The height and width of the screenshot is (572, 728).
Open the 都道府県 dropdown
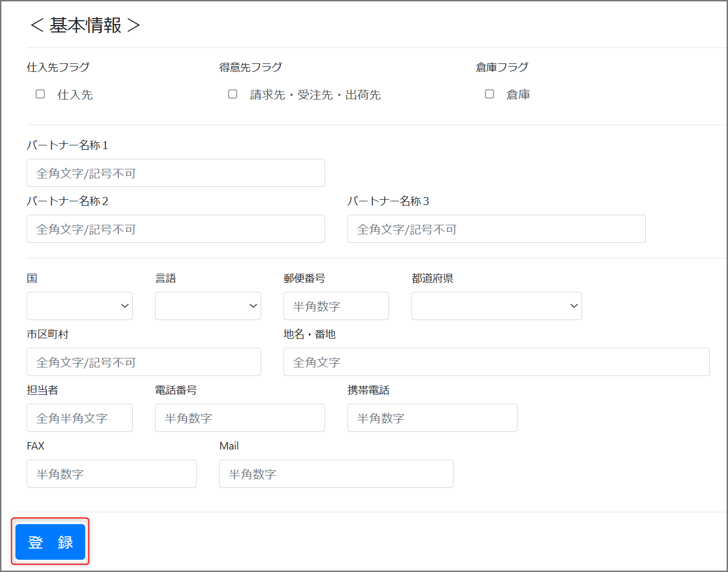click(x=496, y=306)
